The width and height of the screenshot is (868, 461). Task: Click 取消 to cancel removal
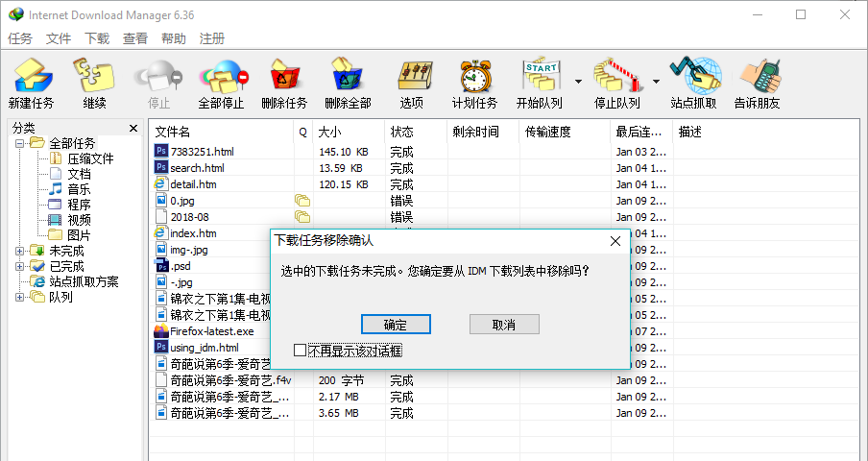tap(504, 325)
